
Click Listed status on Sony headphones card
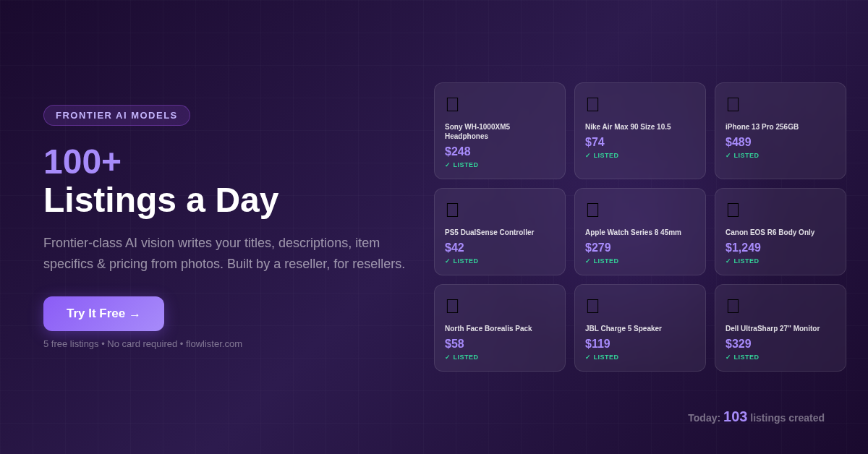461,165
